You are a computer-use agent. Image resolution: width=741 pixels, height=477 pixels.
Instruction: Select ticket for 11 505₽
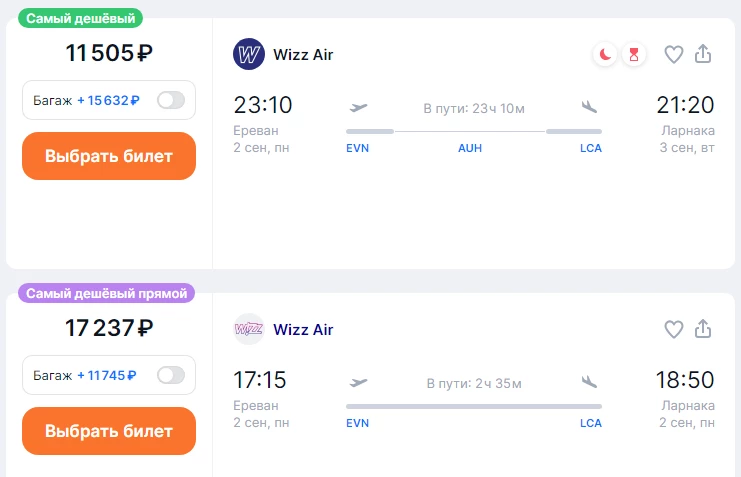pyautogui.click(x=109, y=156)
